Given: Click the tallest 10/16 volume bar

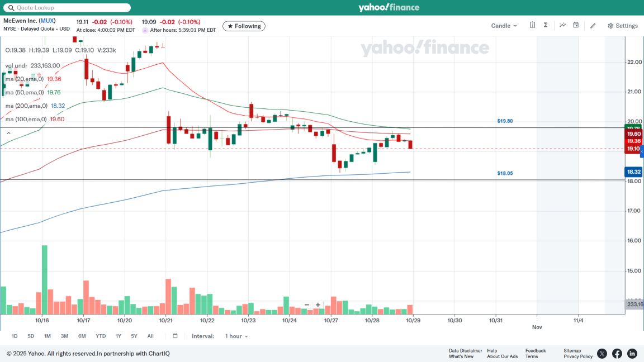Looking at the screenshot, I should point(44,280).
